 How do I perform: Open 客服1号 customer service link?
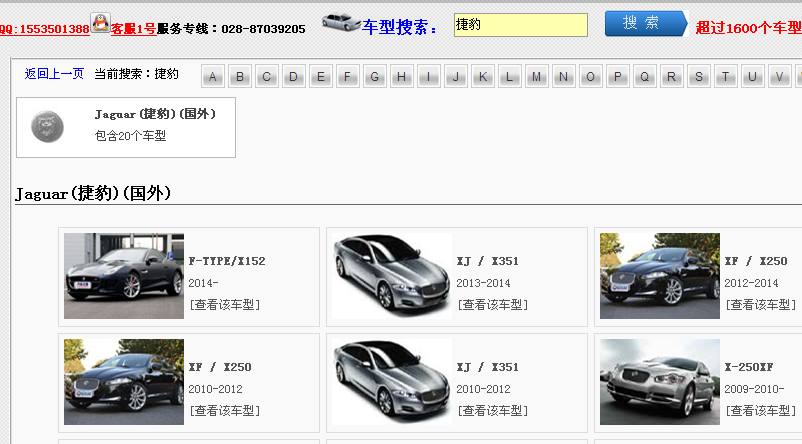tap(133, 29)
